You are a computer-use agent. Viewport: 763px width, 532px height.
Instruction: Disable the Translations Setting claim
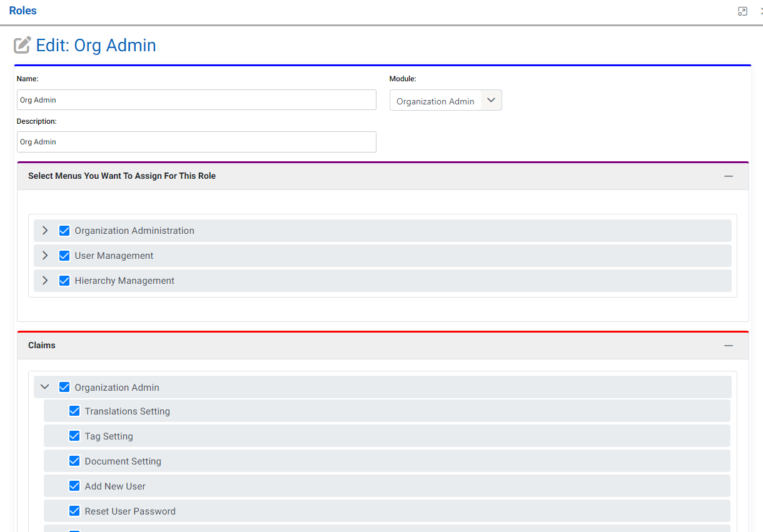click(x=74, y=411)
